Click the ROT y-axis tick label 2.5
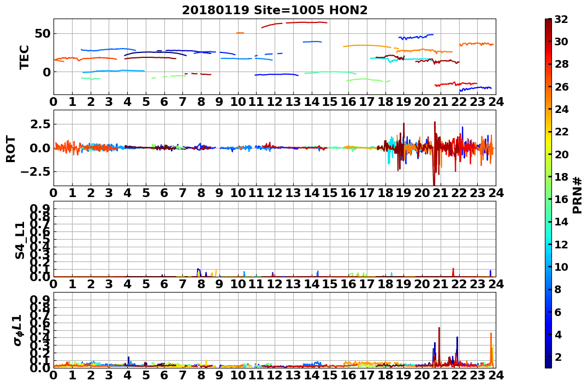This screenshot has height=387, width=588. tap(41, 124)
